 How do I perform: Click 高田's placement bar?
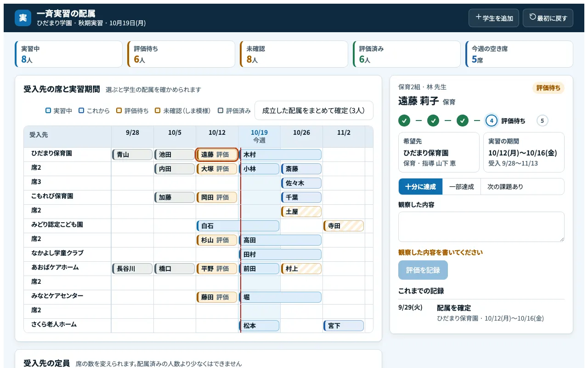tap(280, 240)
